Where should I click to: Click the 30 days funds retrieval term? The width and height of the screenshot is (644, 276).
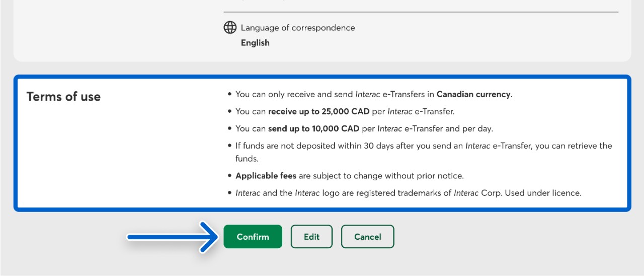[424, 146]
